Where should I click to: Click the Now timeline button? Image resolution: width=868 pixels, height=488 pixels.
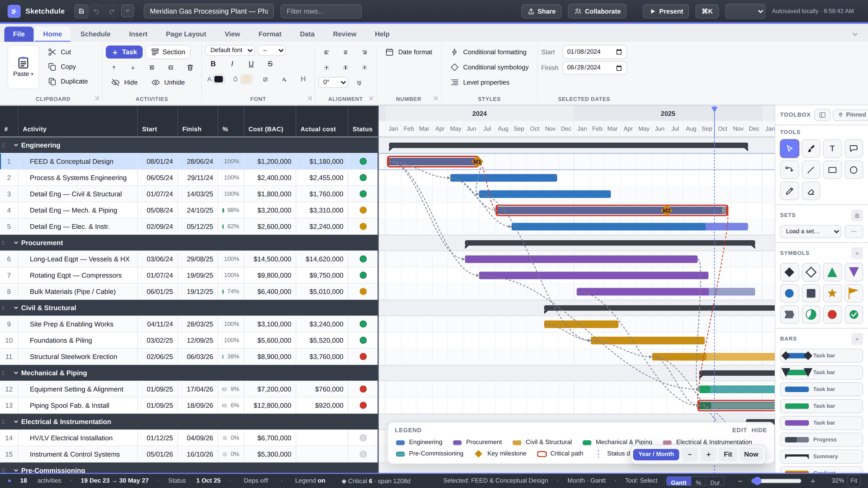[x=751, y=454]
